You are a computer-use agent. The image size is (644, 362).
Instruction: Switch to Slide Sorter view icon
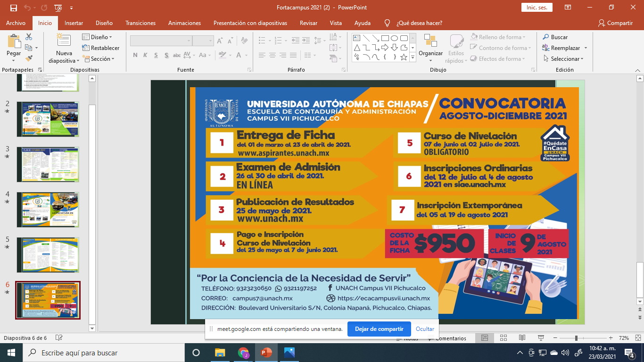coord(504,338)
